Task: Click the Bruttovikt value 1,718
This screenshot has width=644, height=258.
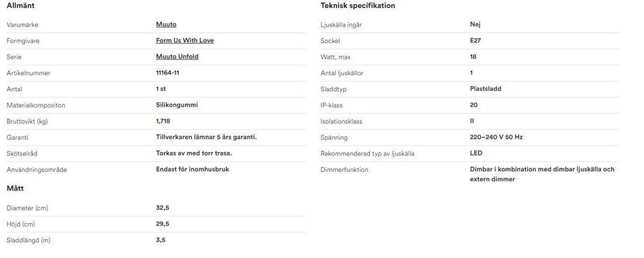Action: 163,121
